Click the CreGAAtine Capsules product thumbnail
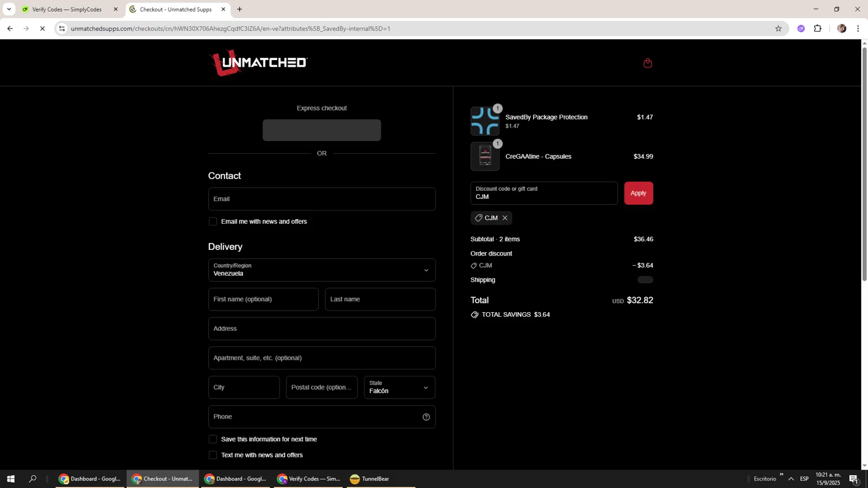This screenshot has width=868, height=488. click(485, 156)
